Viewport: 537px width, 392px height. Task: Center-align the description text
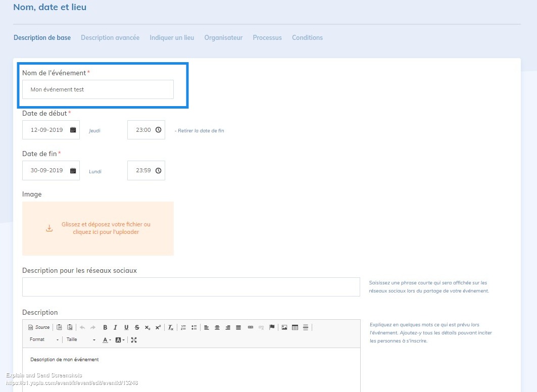pos(217,327)
